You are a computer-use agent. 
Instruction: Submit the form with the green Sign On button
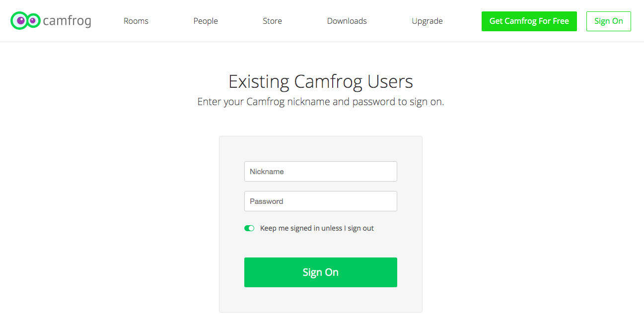pos(321,272)
